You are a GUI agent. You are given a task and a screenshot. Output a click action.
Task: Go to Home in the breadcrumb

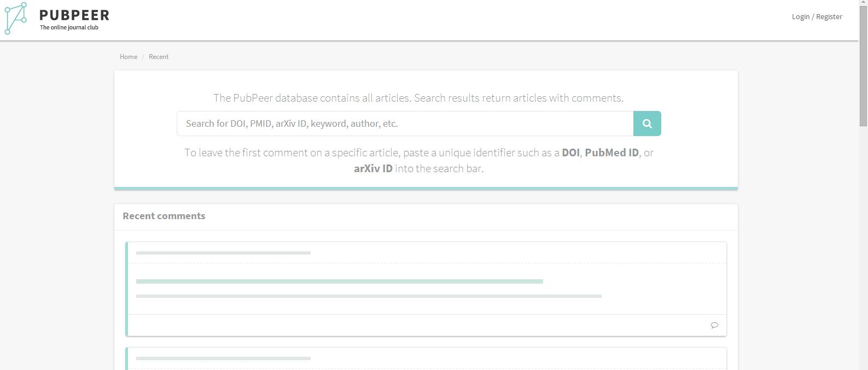tap(129, 57)
